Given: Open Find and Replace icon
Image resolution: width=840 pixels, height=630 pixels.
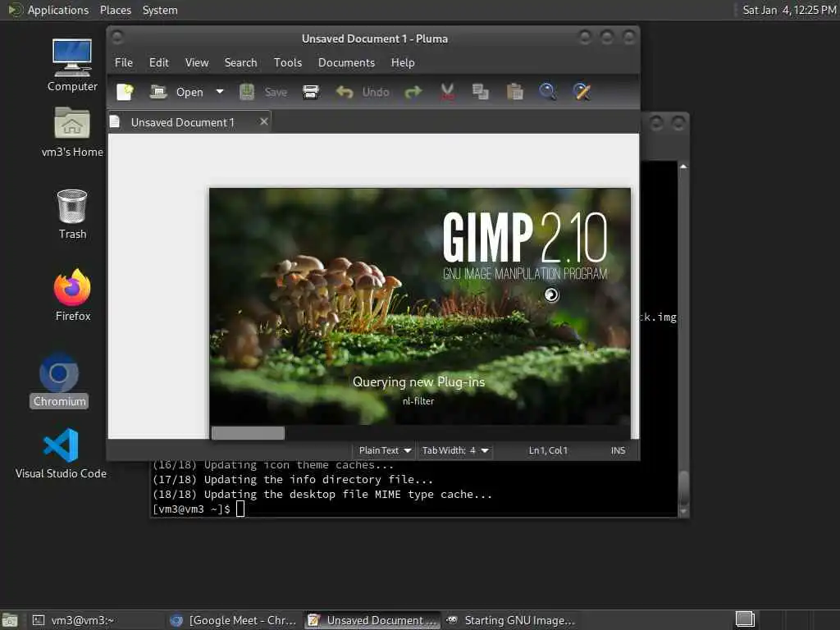Looking at the screenshot, I should [x=582, y=92].
